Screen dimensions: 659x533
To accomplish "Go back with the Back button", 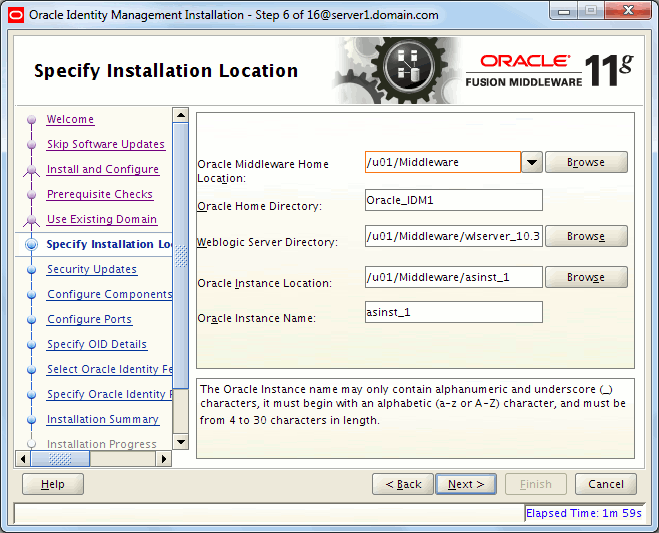I will click(x=403, y=484).
